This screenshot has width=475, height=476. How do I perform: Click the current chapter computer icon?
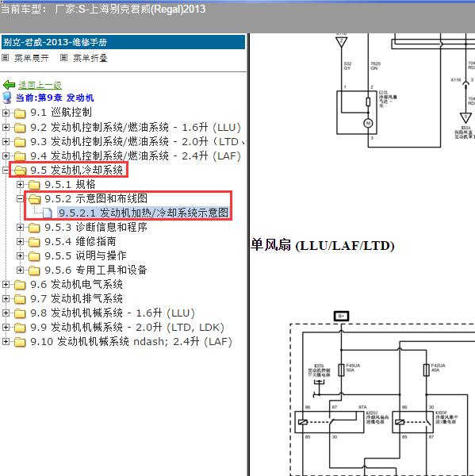(7, 98)
